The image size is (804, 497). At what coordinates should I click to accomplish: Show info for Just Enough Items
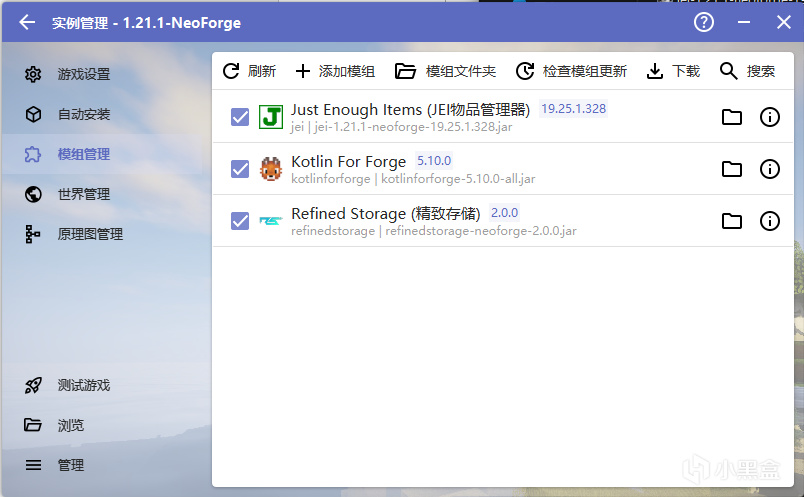click(x=770, y=117)
